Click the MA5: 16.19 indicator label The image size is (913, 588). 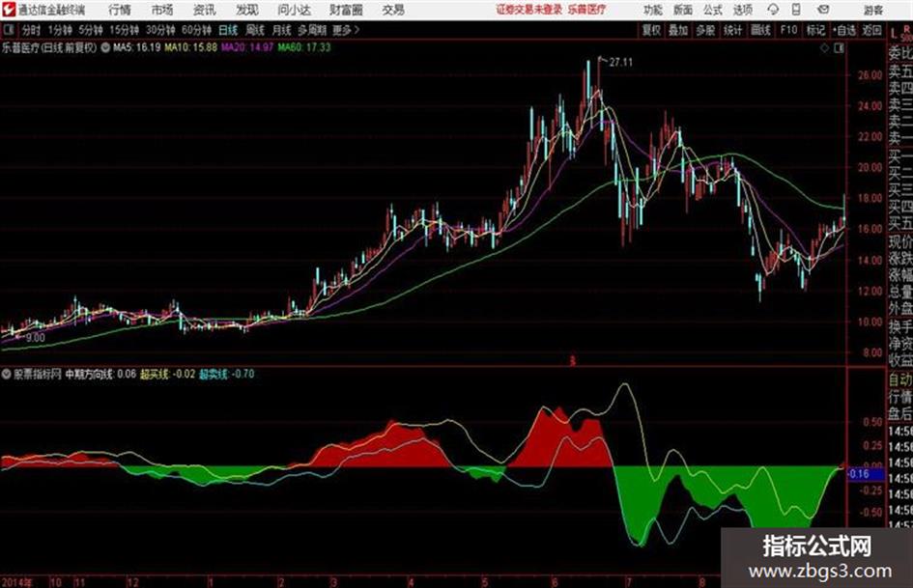pos(137,47)
